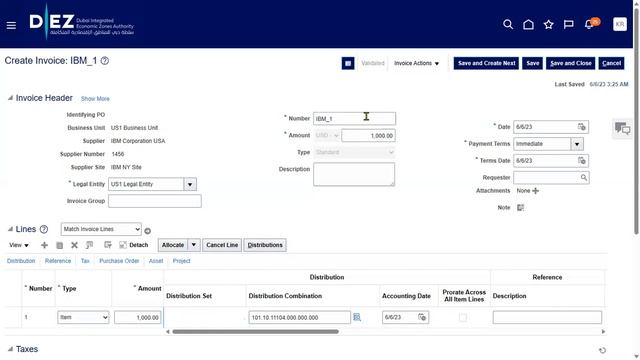
Task: Click Cancel Line button
Action: [x=222, y=245]
